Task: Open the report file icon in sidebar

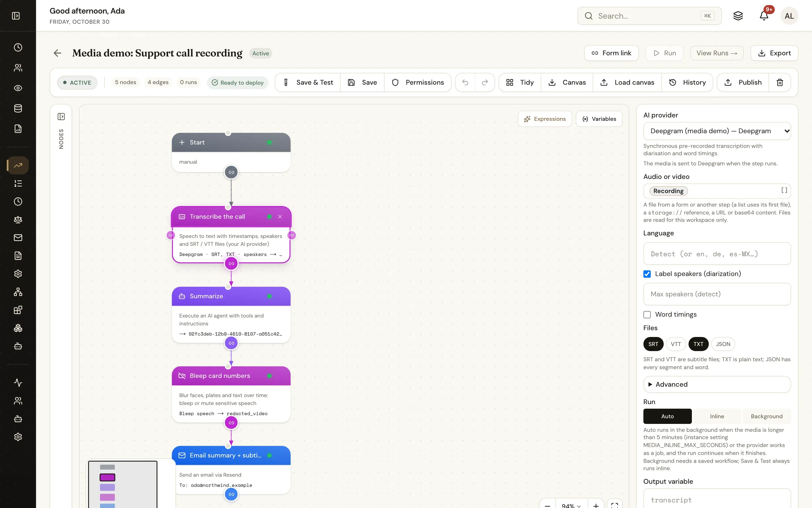Action: pos(18,129)
